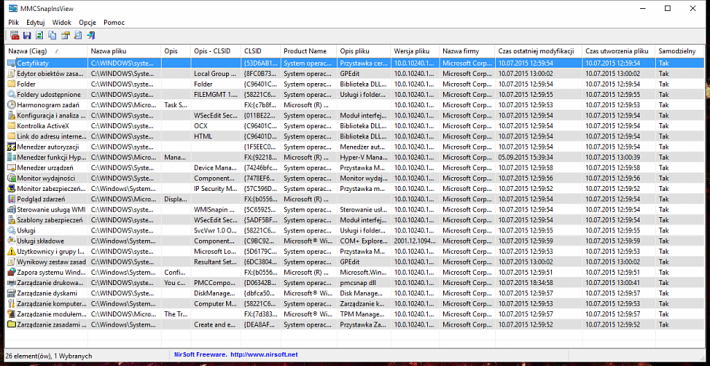
Task: Sort by the Opis - CLSID column header
Action: pyautogui.click(x=216, y=51)
